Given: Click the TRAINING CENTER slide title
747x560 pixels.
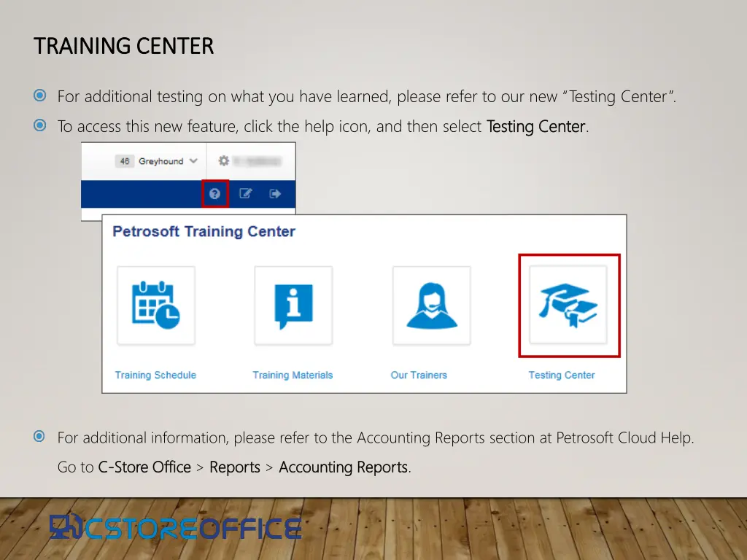Looking at the screenshot, I should click(x=124, y=46).
